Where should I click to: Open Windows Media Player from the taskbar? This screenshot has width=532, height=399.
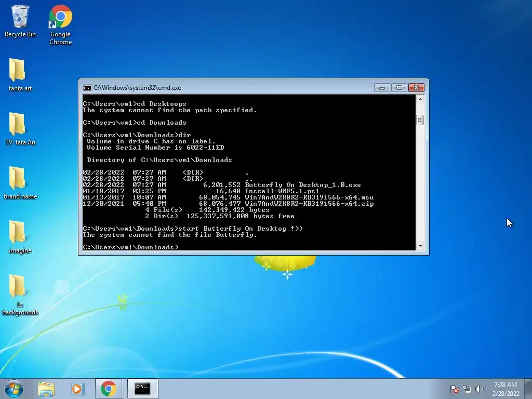(x=77, y=389)
